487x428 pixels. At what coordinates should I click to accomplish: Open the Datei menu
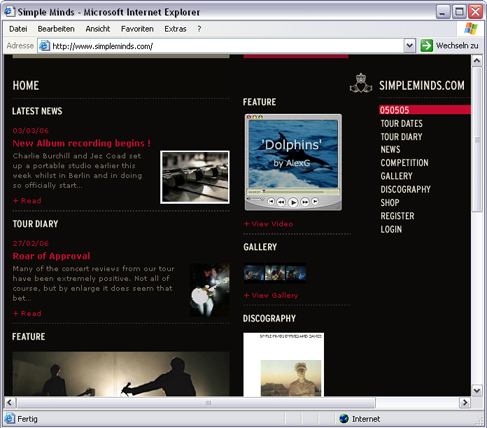pos(18,29)
